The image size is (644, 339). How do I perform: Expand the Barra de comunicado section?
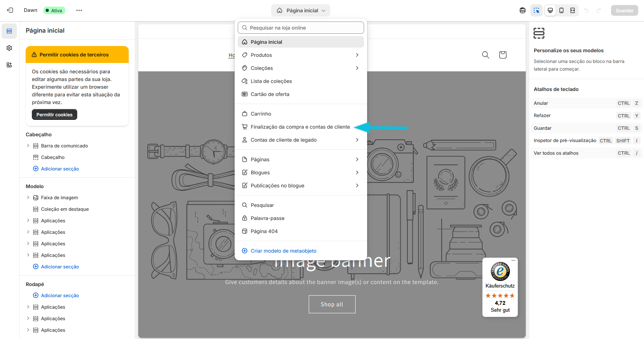coord(28,146)
